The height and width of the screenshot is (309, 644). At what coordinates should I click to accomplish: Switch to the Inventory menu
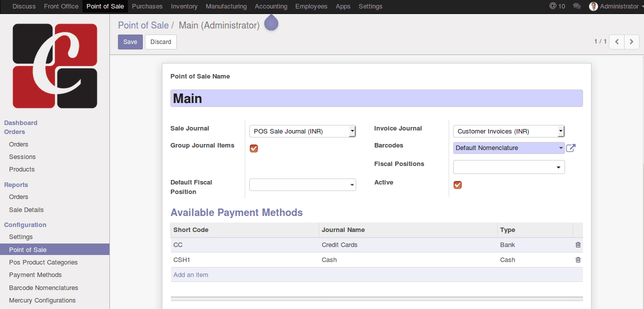184,6
